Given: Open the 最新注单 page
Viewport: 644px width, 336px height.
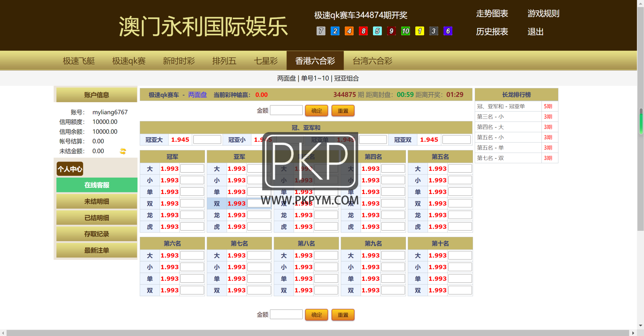Looking at the screenshot, I should click(97, 250).
